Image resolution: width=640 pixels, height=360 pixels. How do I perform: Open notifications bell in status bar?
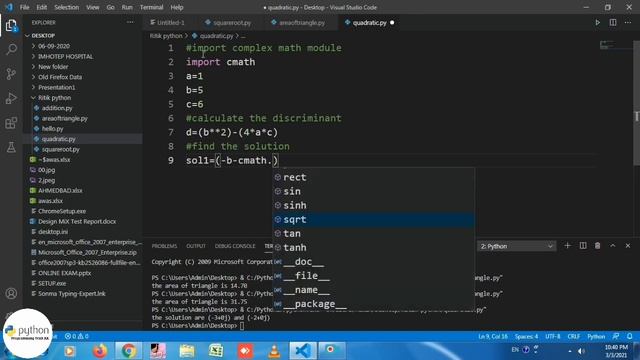tap(630, 336)
